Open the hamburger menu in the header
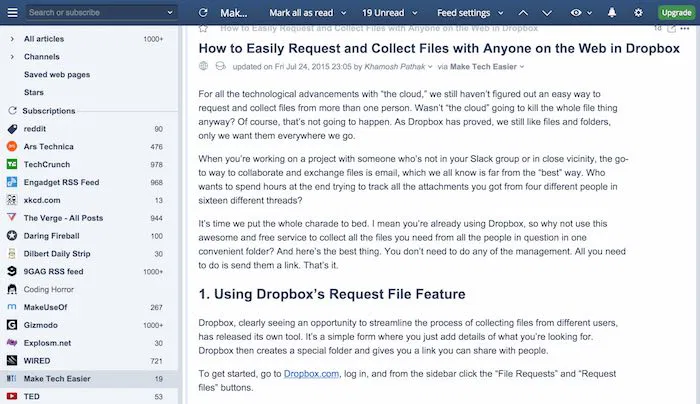700x404 pixels. 11,12
